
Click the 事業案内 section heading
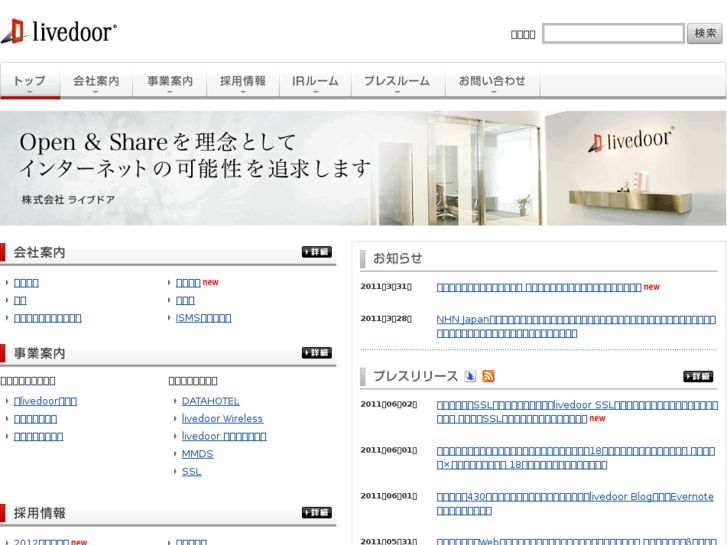(x=39, y=353)
